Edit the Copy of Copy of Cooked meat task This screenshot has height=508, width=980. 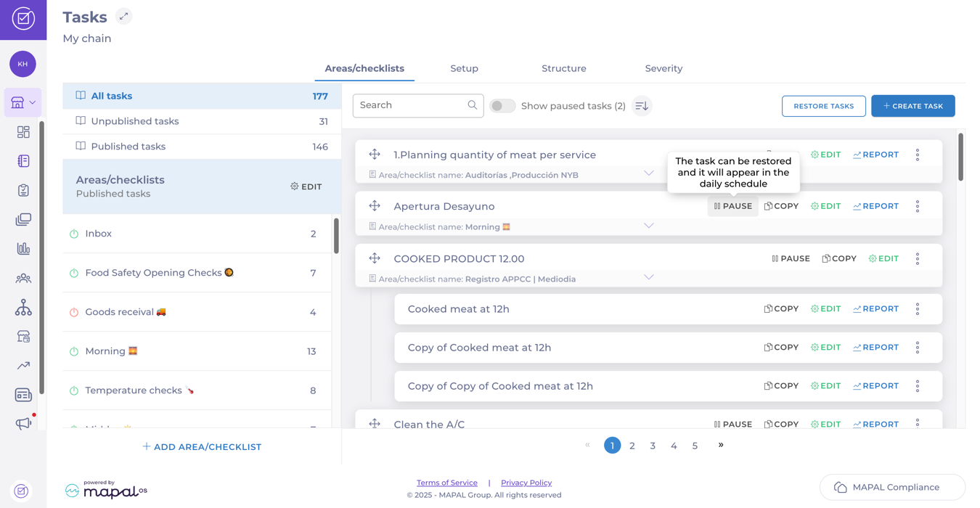coord(826,386)
